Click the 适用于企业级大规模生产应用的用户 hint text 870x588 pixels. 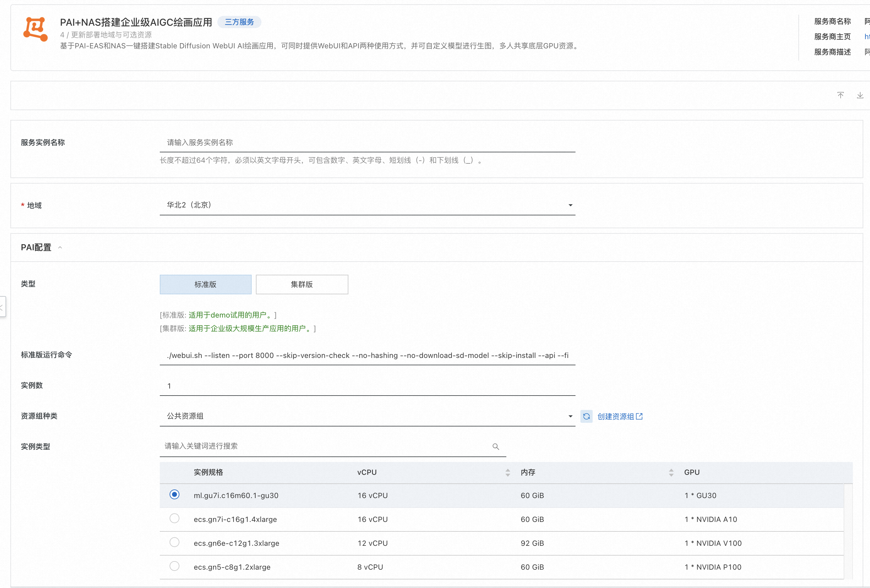[x=250, y=329]
